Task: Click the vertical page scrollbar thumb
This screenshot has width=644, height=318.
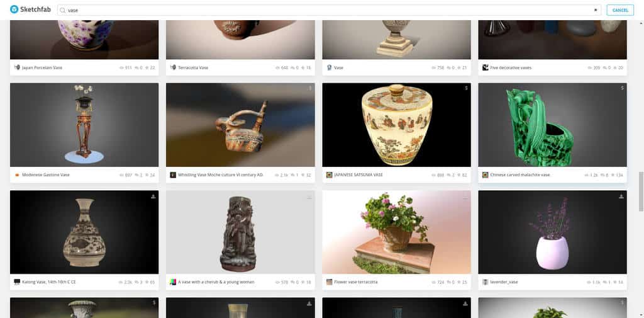Action: coord(641,191)
